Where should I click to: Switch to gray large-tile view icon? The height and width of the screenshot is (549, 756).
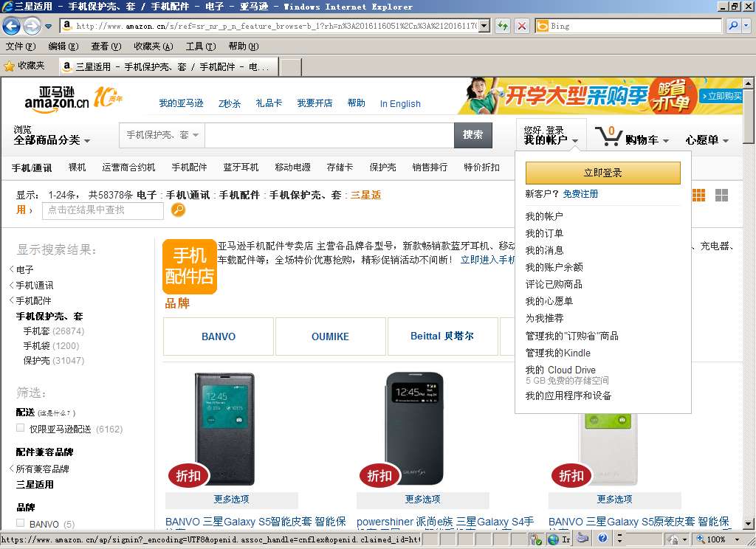coord(721,196)
